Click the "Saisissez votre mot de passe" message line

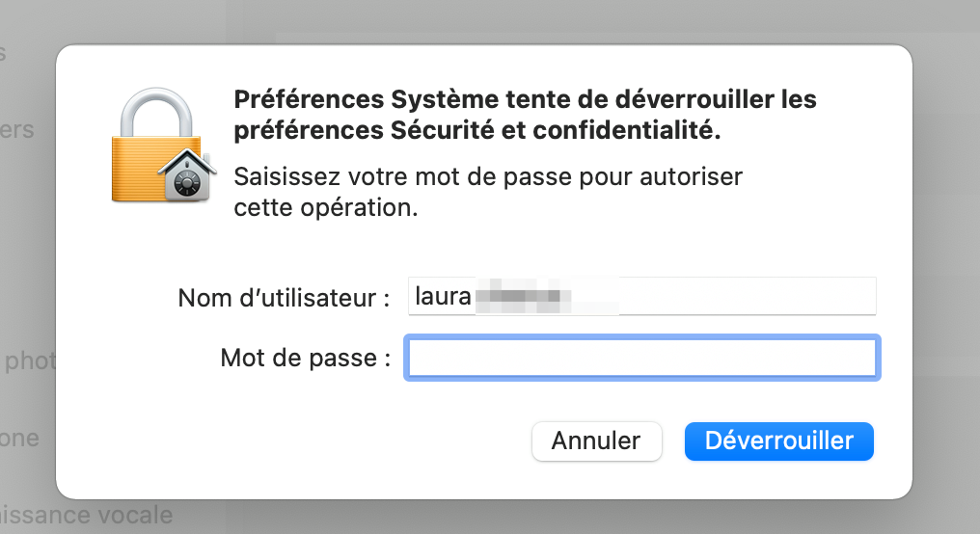pyautogui.click(x=488, y=177)
